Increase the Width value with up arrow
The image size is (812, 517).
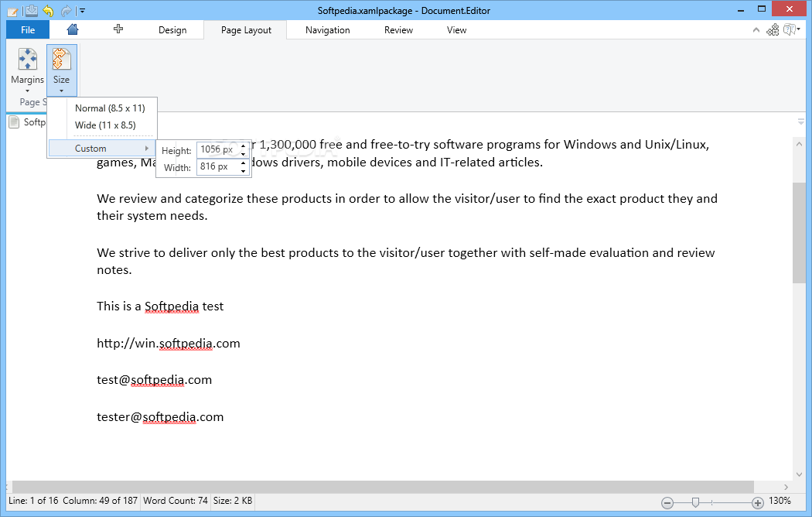pyautogui.click(x=244, y=163)
